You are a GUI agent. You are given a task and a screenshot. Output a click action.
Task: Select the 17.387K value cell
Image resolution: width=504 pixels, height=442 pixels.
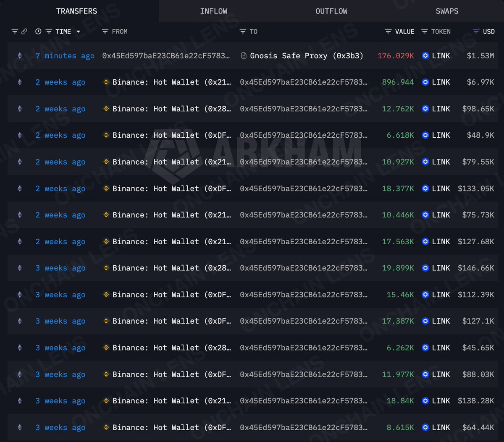pyautogui.click(x=398, y=321)
